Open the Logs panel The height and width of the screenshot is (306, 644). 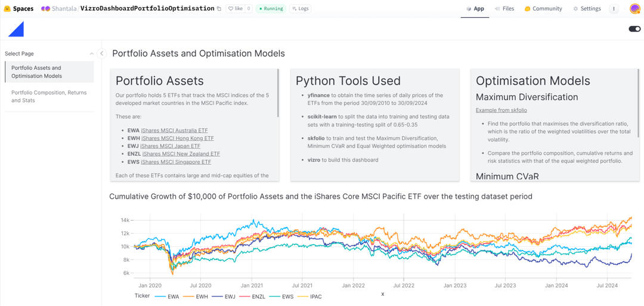tap(301, 9)
